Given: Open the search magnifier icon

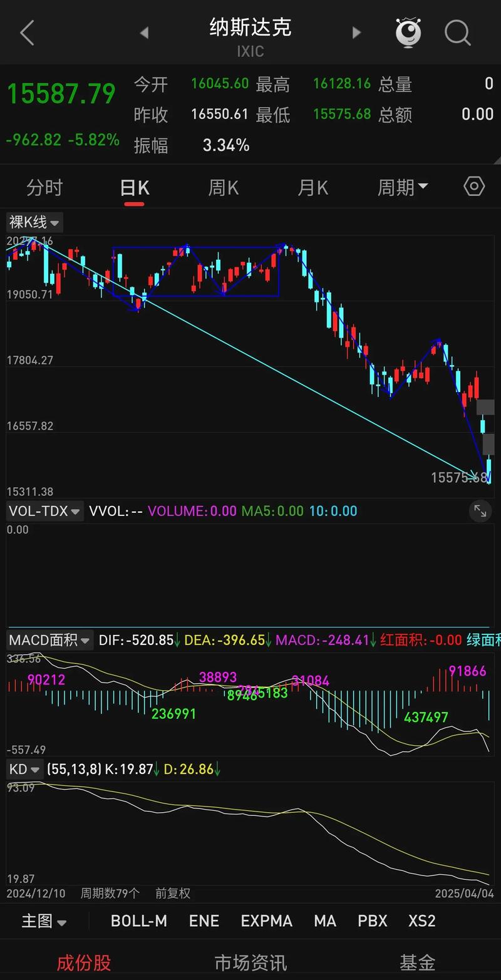Looking at the screenshot, I should point(458,33).
